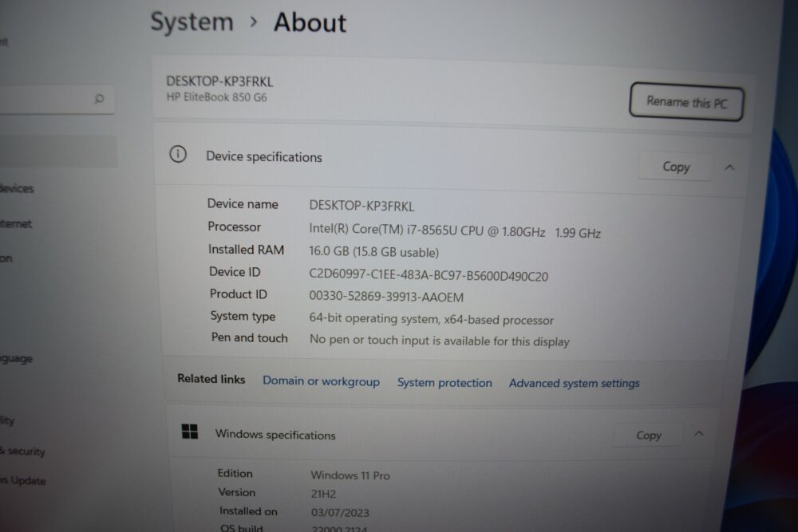Open the devices sidebar item
The width and height of the screenshot is (798, 532).
point(17,189)
